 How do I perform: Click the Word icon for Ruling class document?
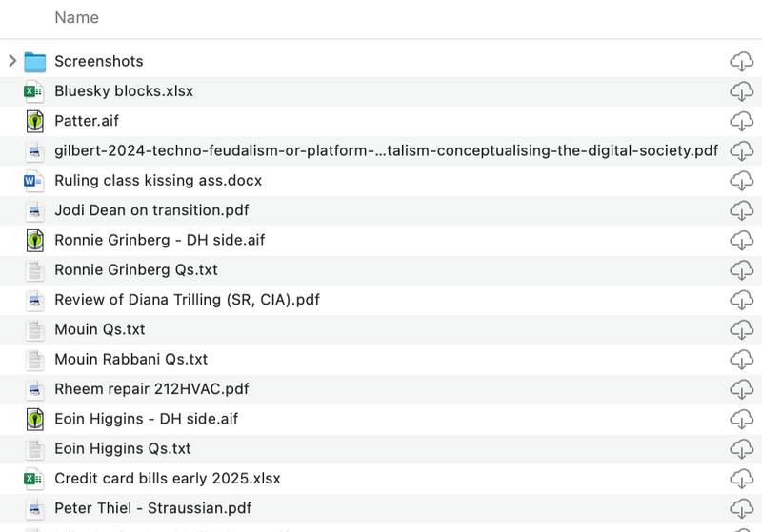pos(35,181)
